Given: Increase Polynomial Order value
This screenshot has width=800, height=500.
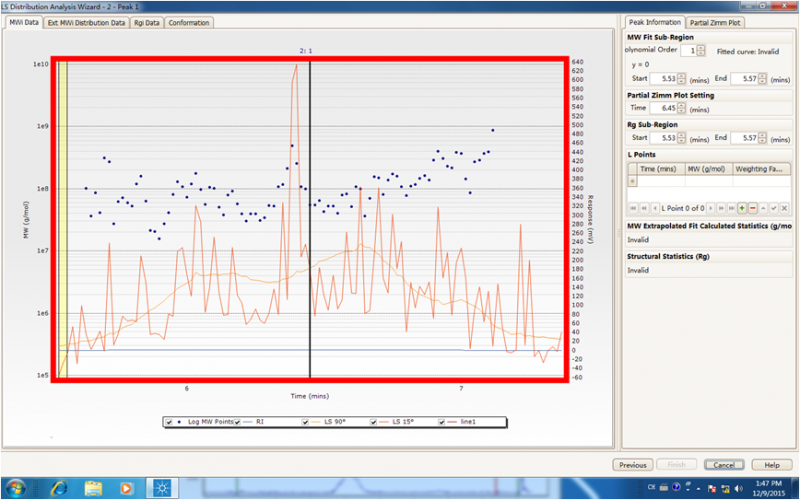Looking at the screenshot, I should (701, 48).
